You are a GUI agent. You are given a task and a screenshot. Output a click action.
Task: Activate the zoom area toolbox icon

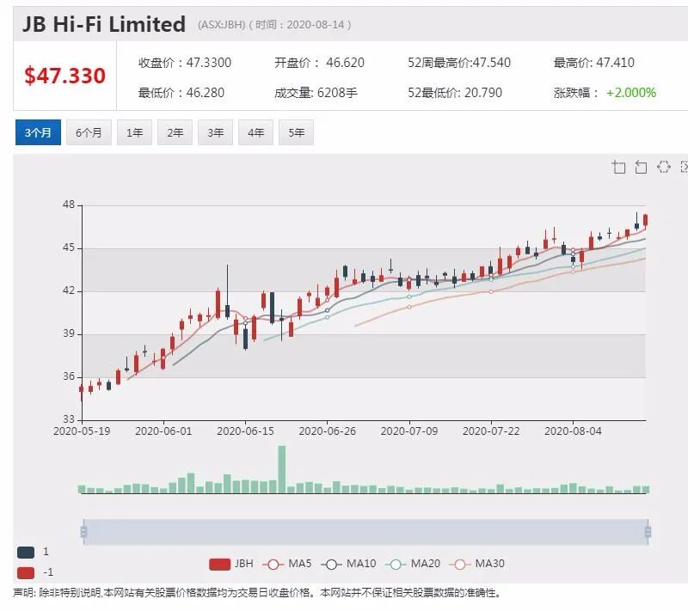pyautogui.click(x=618, y=167)
